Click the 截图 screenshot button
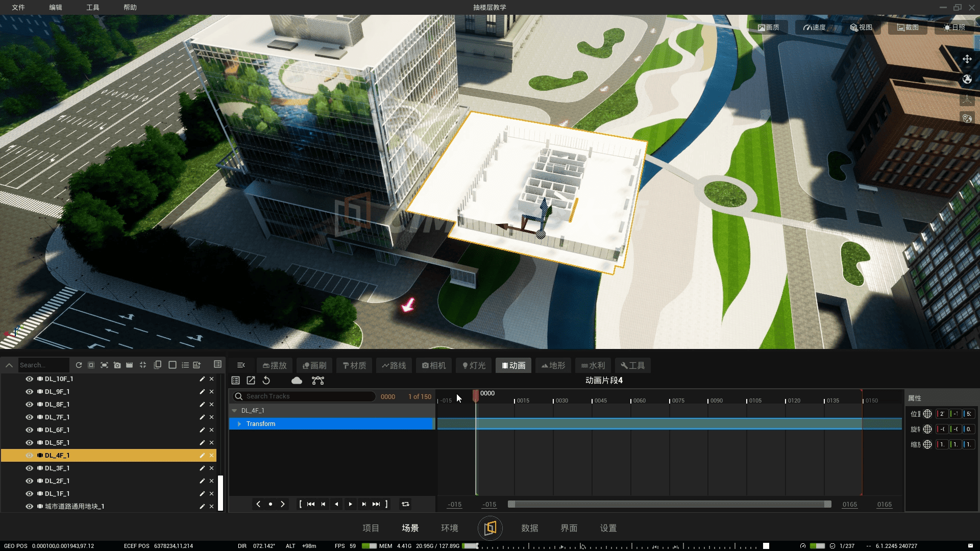980x551 pixels. point(908,28)
